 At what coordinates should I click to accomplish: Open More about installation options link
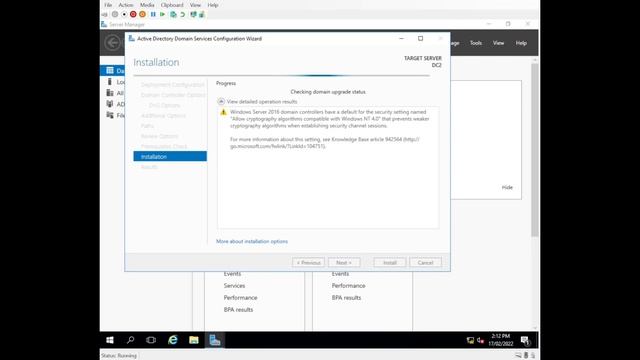click(x=252, y=241)
